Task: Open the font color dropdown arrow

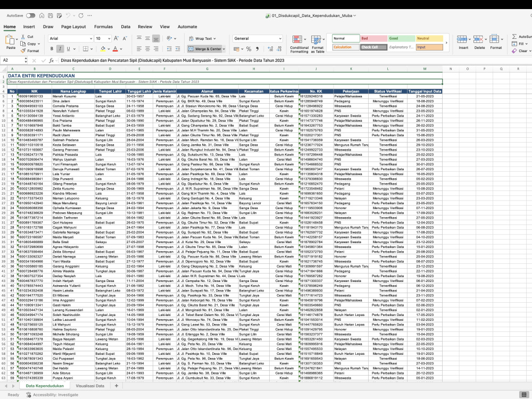Action: pyautogui.click(x=121, y=49)
